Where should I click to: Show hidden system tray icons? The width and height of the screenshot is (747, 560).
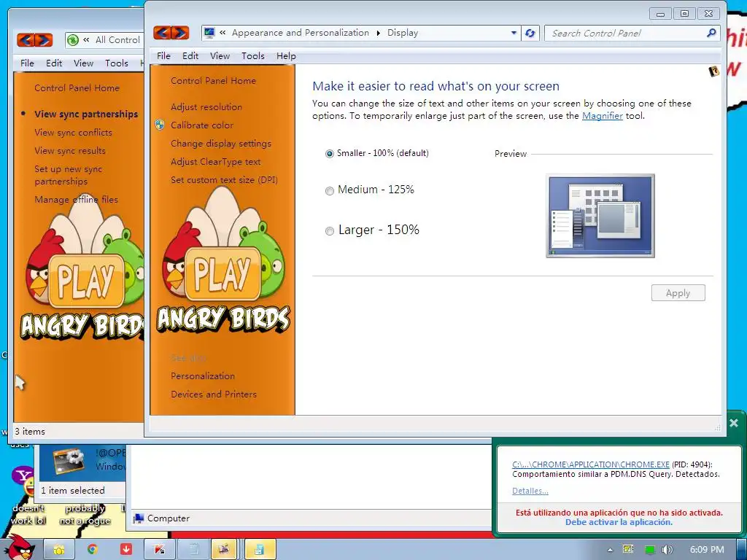click(x=610, y=550)
